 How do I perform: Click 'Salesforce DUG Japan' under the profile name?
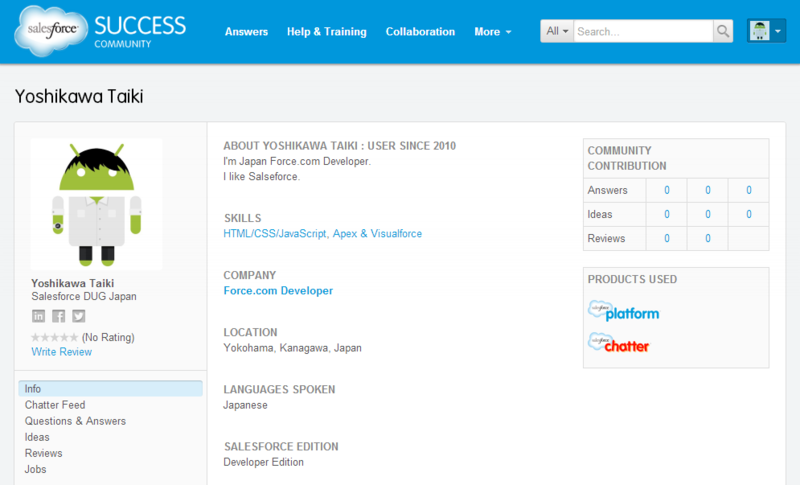coord(84,296)
